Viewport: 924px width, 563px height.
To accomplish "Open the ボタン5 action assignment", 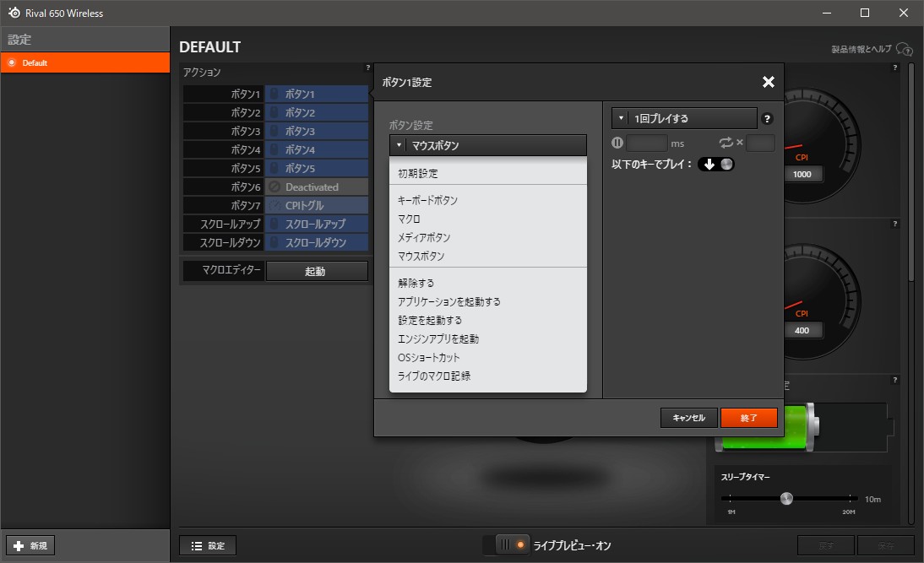I will coord(317,168).
